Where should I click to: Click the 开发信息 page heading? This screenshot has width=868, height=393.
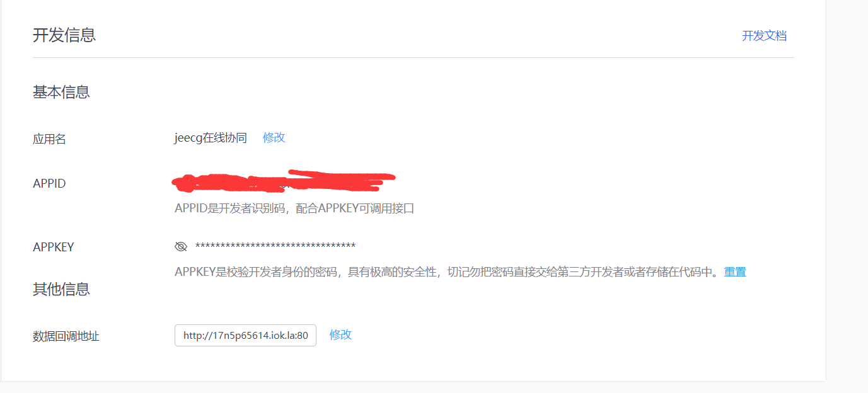[x=64, y=35]
